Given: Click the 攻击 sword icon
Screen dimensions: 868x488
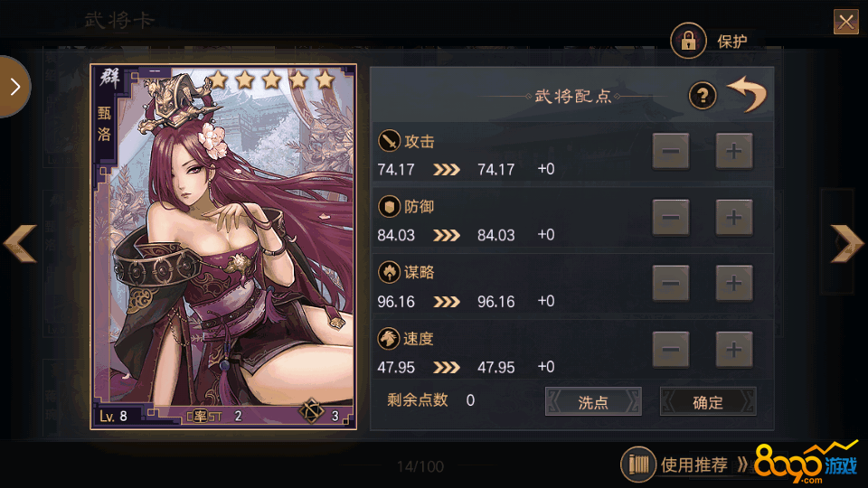Looking at the screenshot, I should click(389, 141).
